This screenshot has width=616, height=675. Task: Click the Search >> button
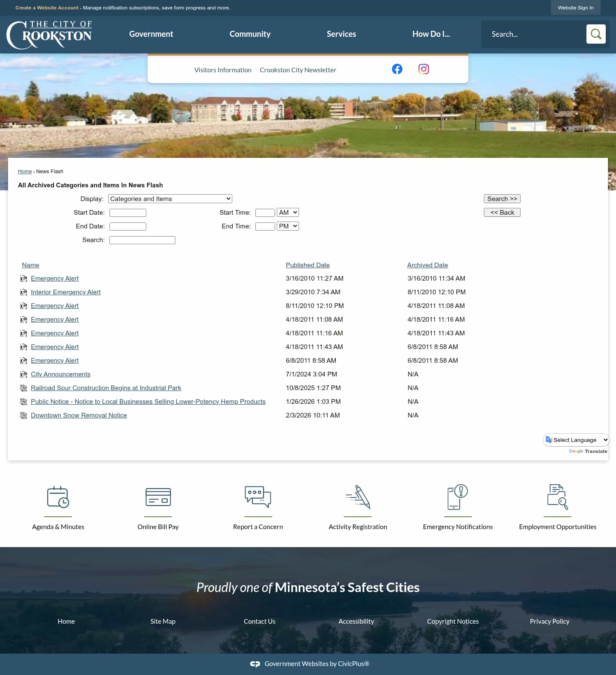click(502, 198)
